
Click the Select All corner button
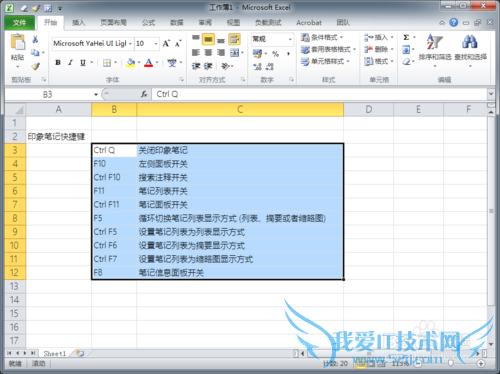15,109
